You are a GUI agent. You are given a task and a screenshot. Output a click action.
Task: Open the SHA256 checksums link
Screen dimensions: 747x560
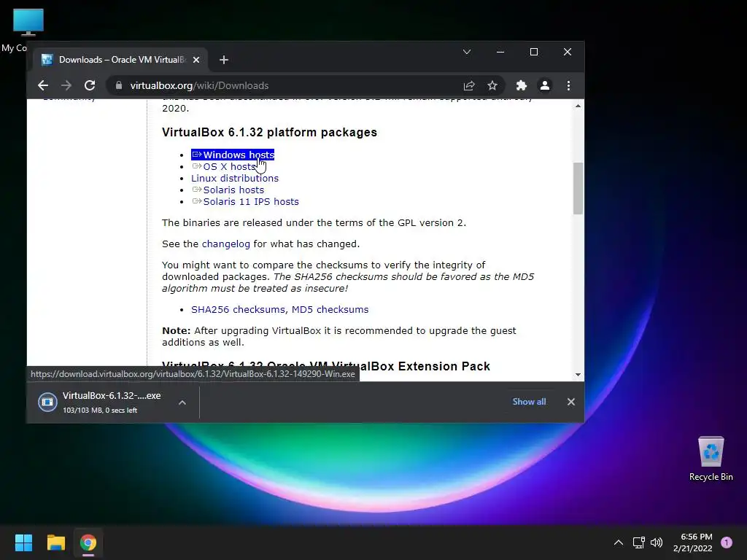239,309
